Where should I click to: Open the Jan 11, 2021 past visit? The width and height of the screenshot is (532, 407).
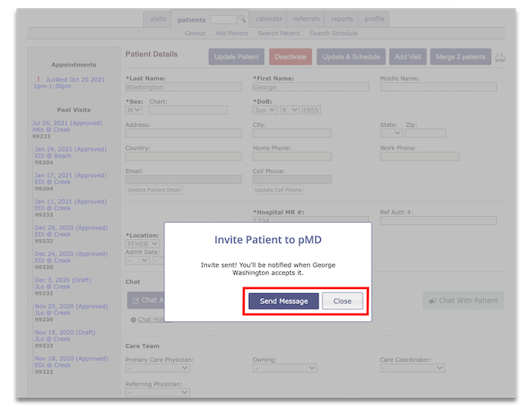70,205
